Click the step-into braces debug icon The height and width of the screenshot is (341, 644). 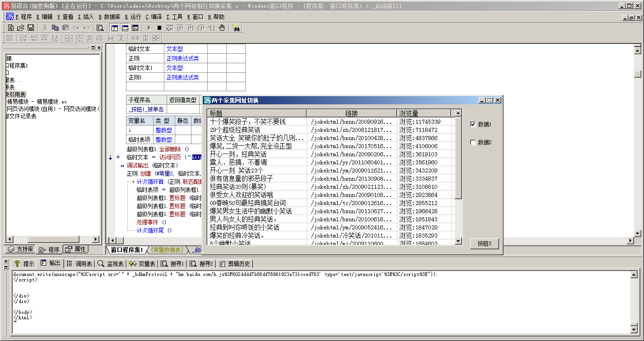[x=190, y=28]
